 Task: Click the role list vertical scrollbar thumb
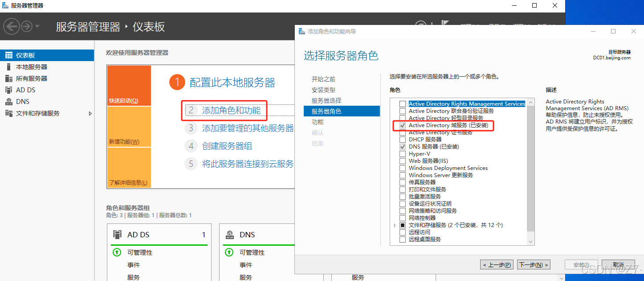(x=530, y=169)
